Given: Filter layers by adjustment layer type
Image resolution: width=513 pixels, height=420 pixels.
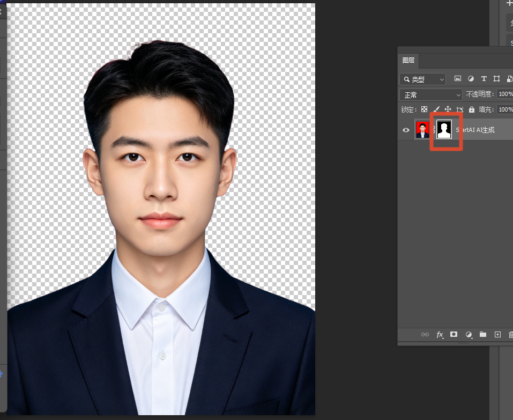Looking at the screenshot, I should [471, 78].
